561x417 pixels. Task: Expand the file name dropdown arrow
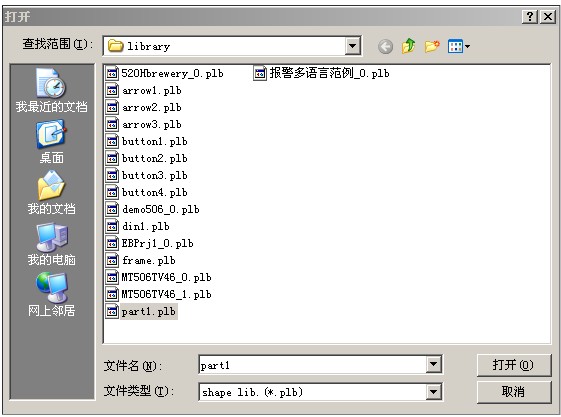[433, 364]
